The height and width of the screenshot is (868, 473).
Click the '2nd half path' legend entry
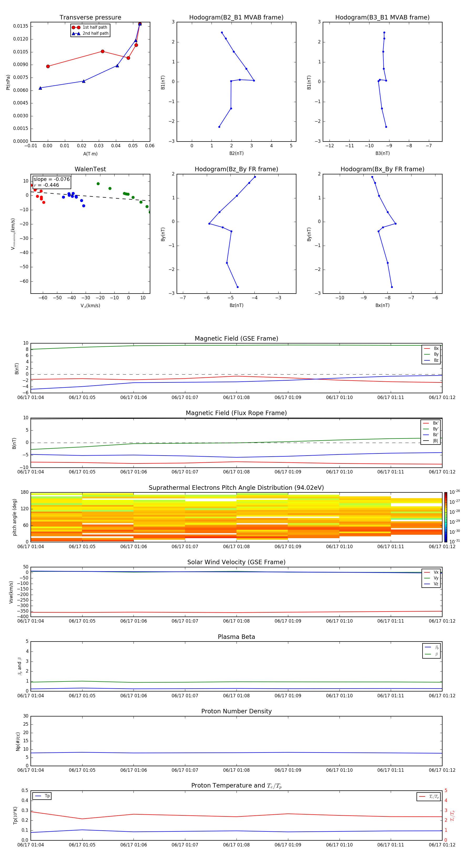[90, 33]
